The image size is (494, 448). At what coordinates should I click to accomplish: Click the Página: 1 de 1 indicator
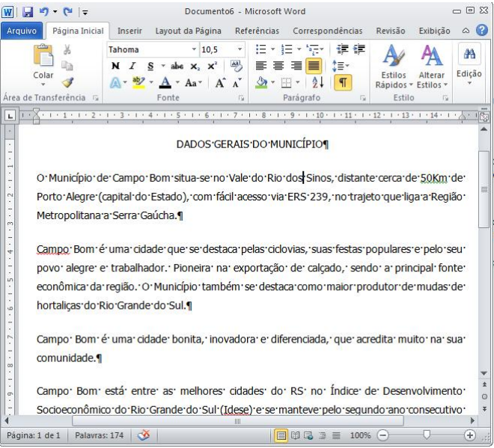click(34, 435)
